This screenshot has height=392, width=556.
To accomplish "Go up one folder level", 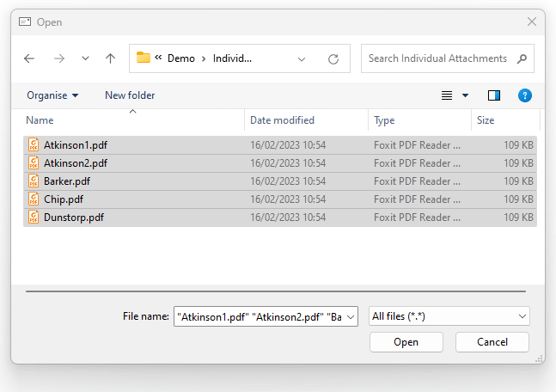I will (x=110, y=58).
